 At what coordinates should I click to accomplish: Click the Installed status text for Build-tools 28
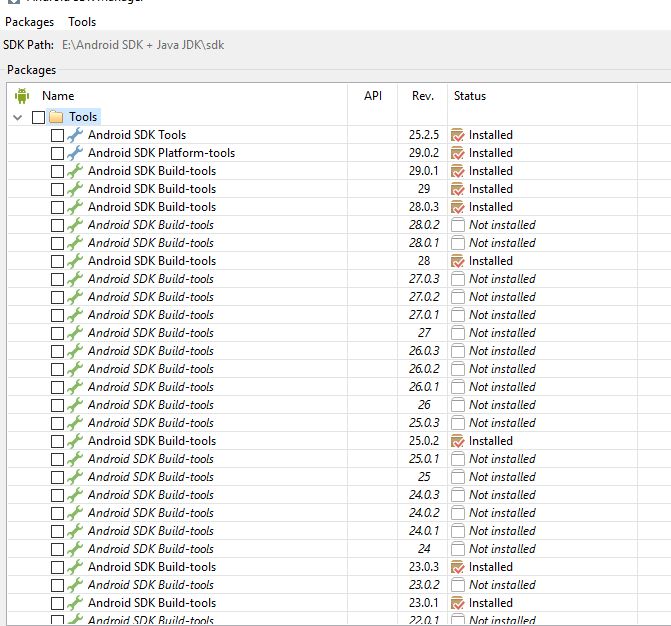click(490, 261)
